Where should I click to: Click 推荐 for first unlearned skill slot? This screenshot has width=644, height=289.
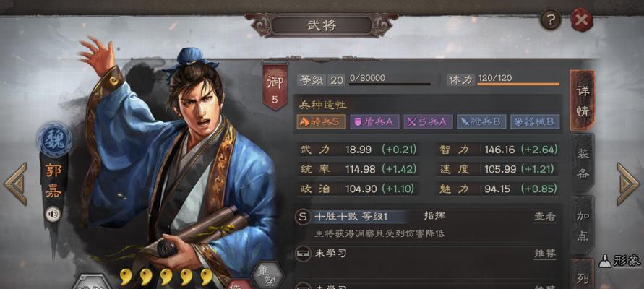(545, 254)
